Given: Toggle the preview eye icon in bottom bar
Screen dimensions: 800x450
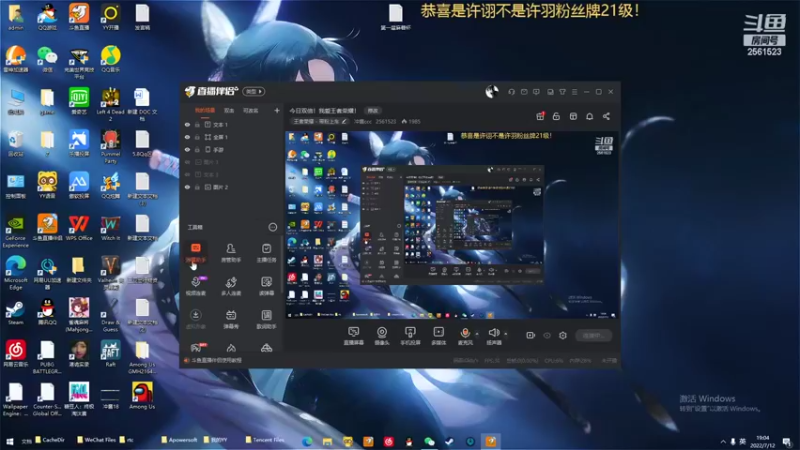Looking at the screenshot, I should tap(547, 335).
